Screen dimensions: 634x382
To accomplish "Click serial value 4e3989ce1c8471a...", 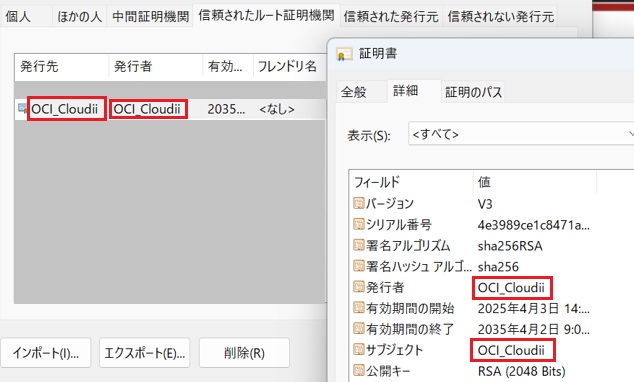I will (x=533, y=225).
